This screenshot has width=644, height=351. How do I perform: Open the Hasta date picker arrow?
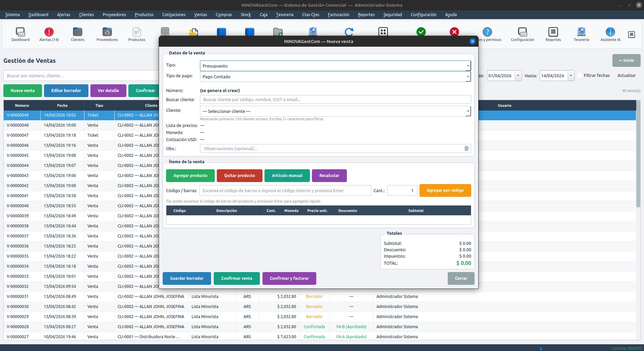(571, 76)
